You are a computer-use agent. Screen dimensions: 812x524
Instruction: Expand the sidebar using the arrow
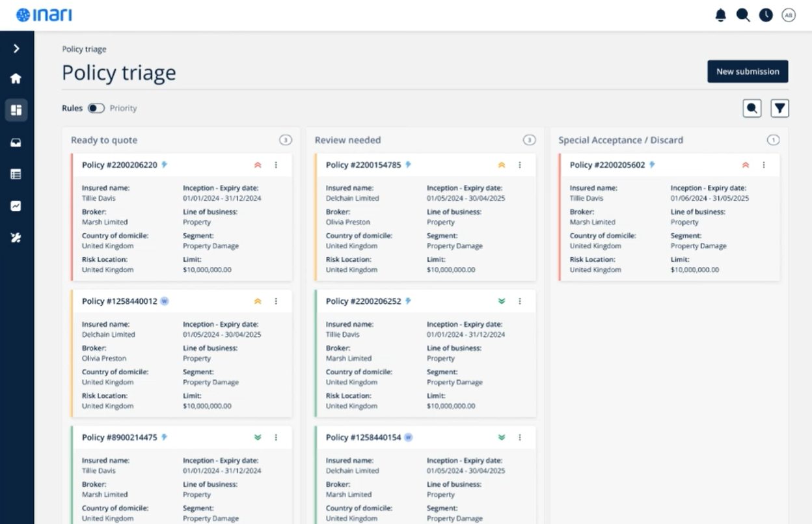[x=16, y=48]
